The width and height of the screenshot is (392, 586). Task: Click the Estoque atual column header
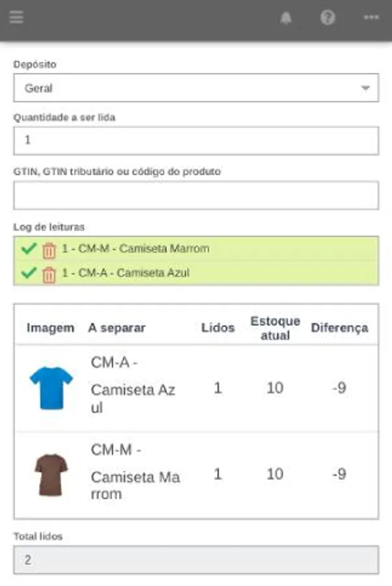pyautogui.click(x=275, y=328)
